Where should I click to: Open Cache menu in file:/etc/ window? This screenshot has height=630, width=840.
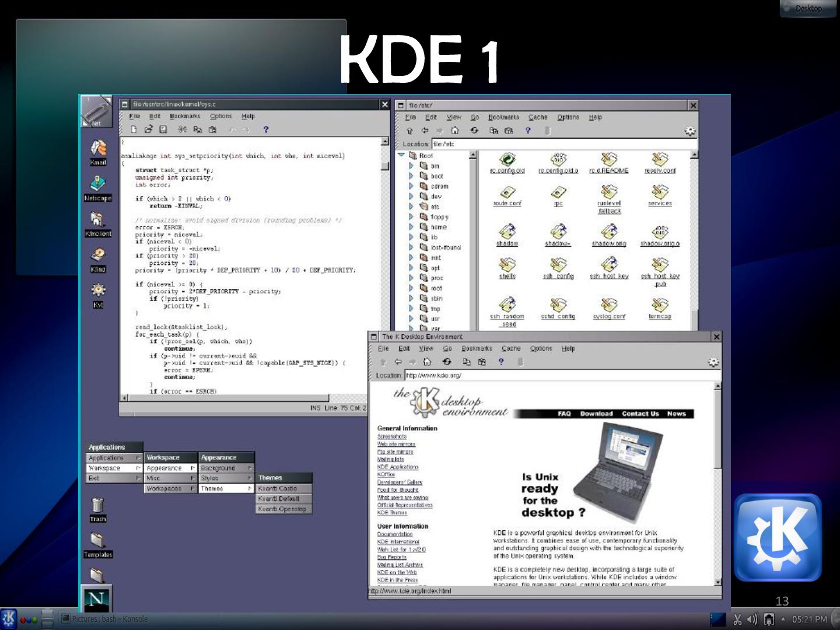point(538,117)
